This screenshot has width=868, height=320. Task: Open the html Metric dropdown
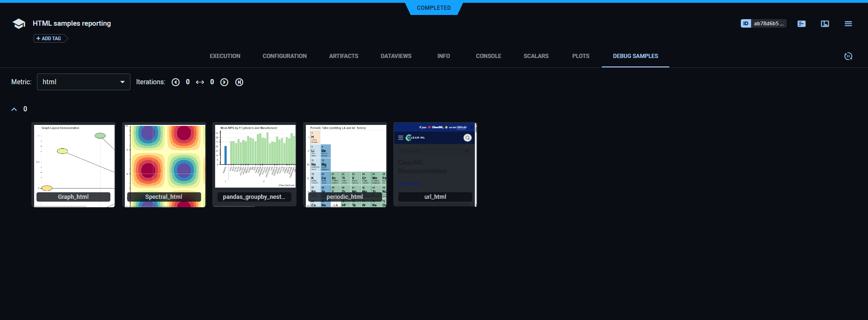tap(83, 82)
